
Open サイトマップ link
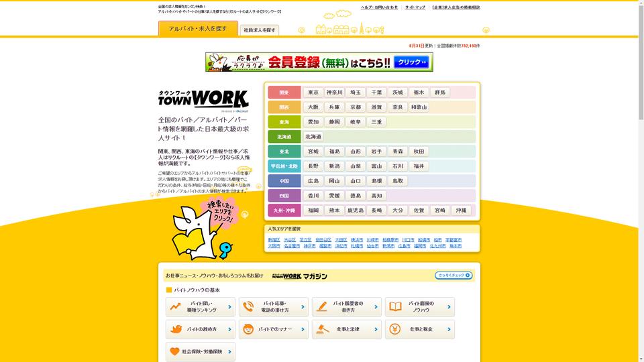coord(415,7)
